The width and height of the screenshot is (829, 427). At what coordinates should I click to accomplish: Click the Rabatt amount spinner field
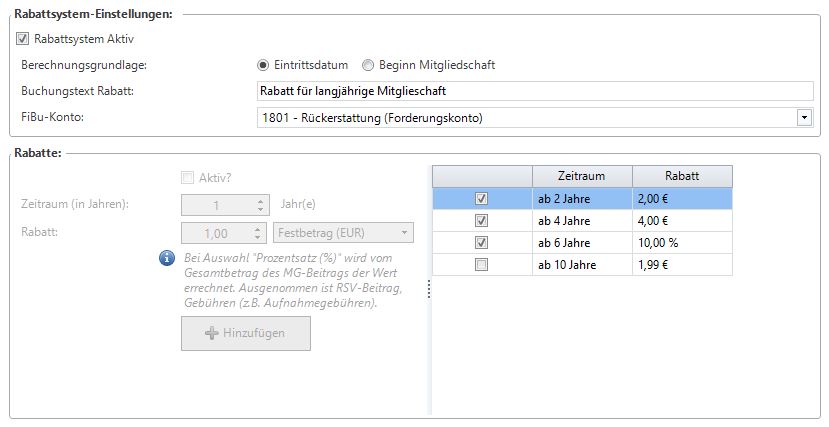tap(218, 233)
